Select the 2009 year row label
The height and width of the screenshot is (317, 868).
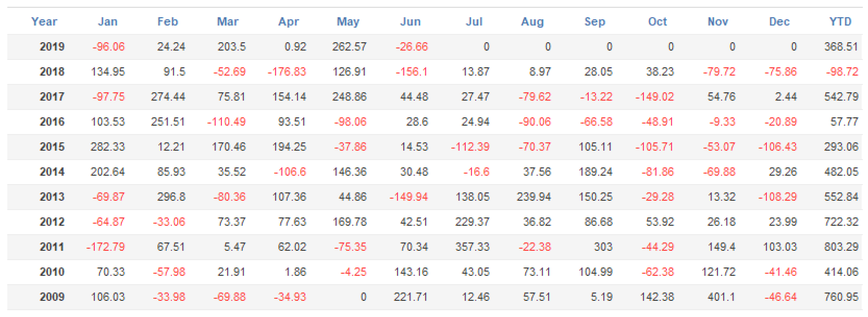coord(52,297)
